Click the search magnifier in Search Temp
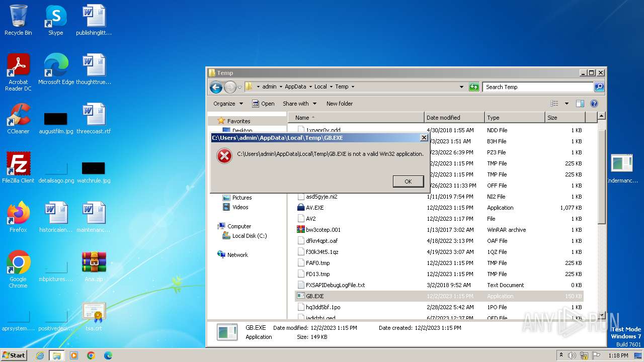The width and height of the screenshot is (644, 362). [599, 87]
